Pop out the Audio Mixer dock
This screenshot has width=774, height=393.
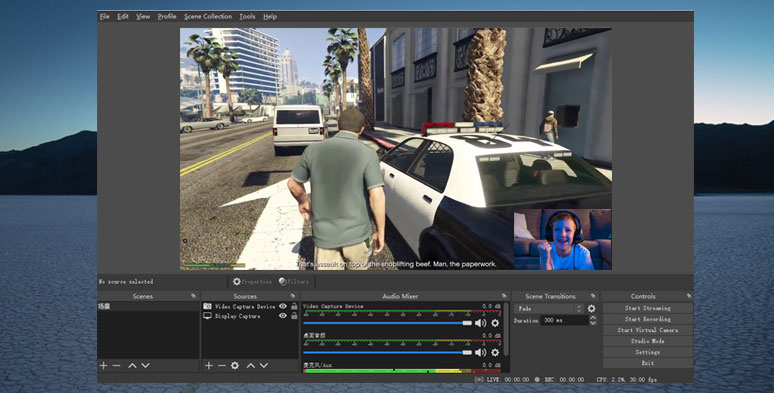click(x=504, y=296)
